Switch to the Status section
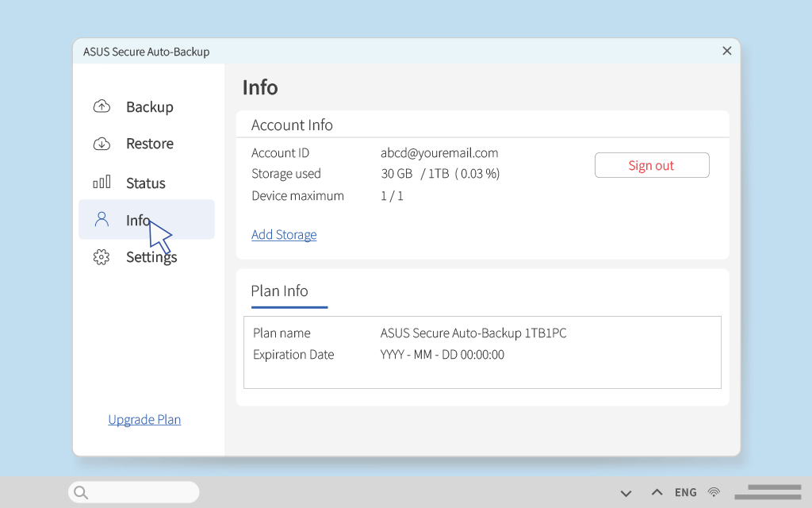The width and height of the screenshot is (812, 508). (147, 183)
